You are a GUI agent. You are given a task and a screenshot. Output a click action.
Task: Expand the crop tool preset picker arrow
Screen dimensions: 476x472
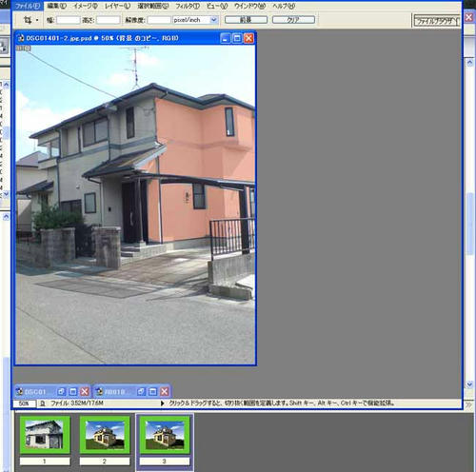click(37, 20)
